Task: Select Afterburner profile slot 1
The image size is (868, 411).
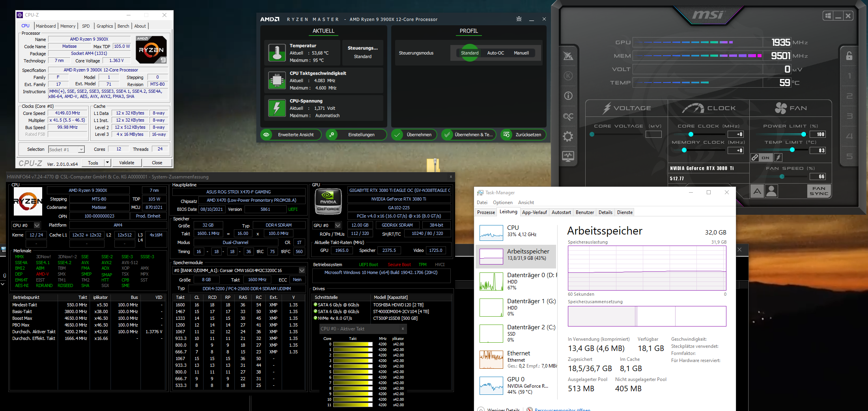Action: click(849, 76)
